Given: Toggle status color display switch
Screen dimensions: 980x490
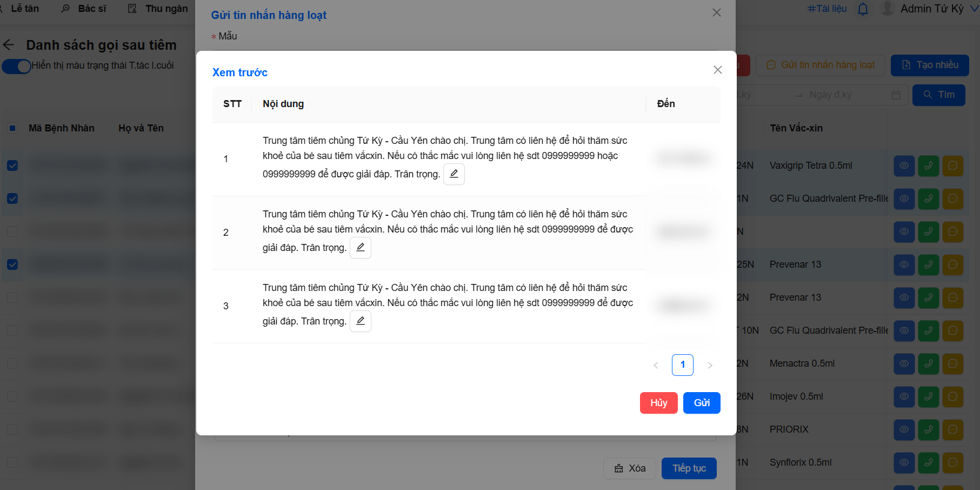Looking at the screenshot, I should point(16,66).
